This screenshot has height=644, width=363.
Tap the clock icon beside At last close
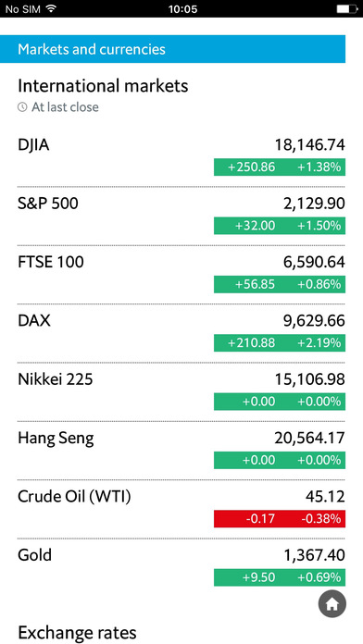pos(22,107)
